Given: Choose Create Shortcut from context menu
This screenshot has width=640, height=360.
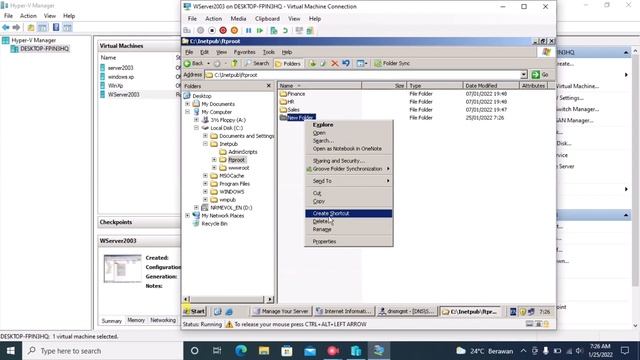Looking at the screenshot, I should tap(349, 213).
